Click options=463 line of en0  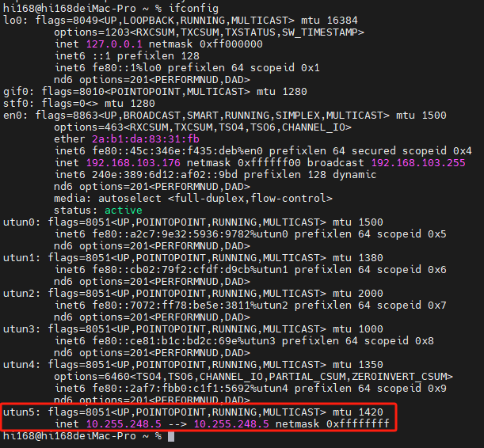[x=203, y=127]
